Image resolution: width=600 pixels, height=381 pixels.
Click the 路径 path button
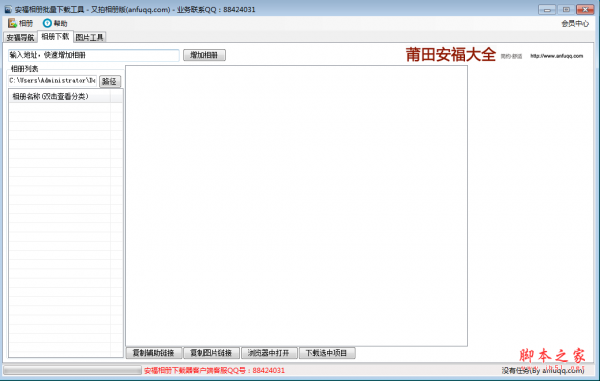point(110,81)
